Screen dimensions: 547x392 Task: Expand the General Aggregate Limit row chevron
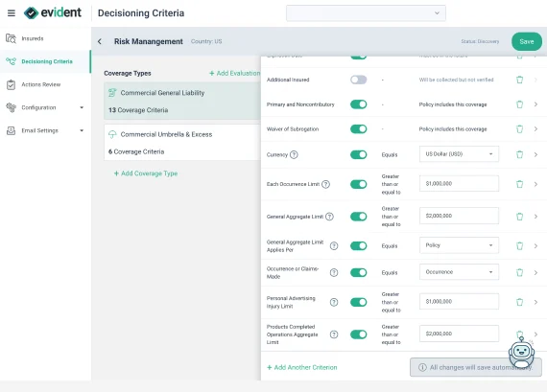pyautogui.click(x=535, y=217)
